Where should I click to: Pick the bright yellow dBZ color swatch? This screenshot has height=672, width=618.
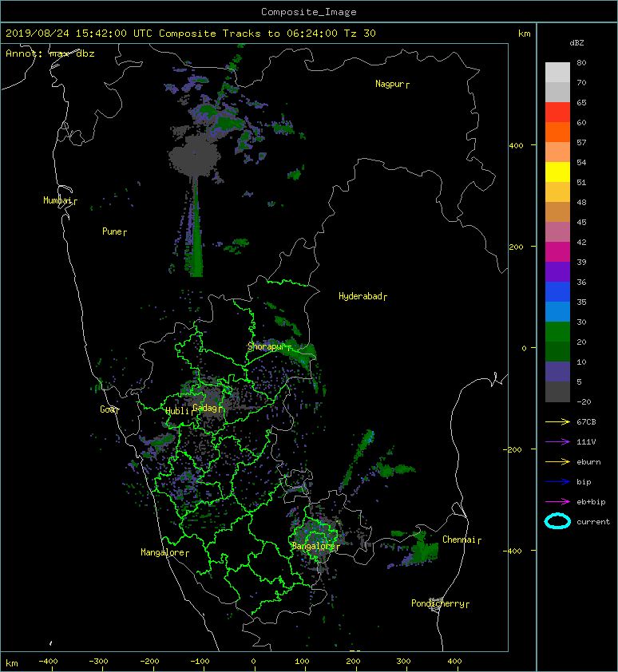coord(557,172)
